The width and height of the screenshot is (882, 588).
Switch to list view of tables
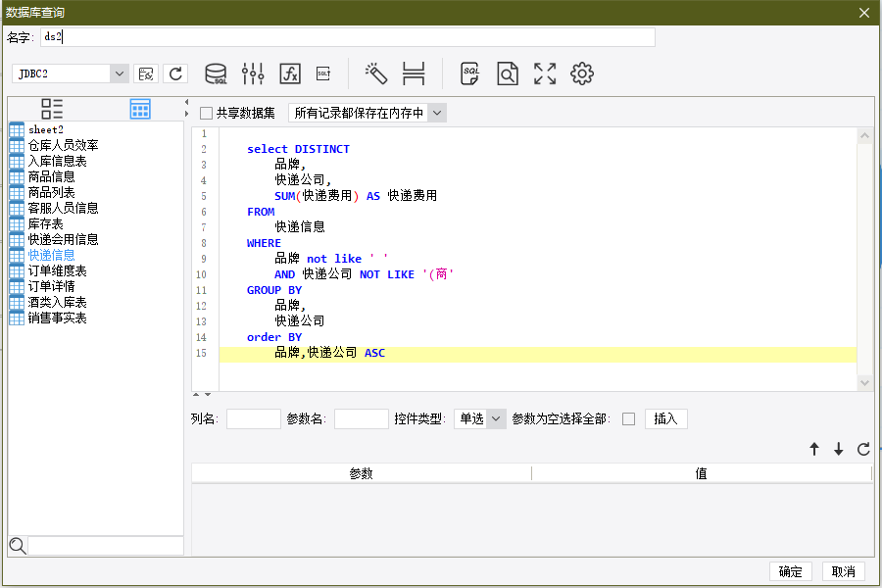(52, 109)
